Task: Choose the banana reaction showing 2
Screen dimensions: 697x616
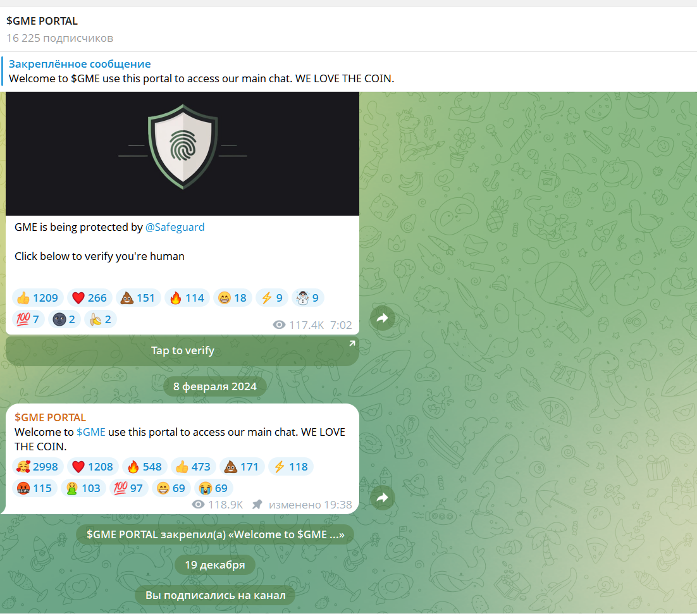Action: point(101,319)
